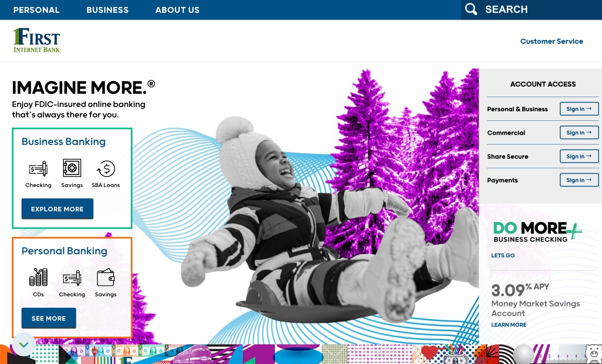Open the Business Savings safe icon
This screenshot has width=602, height=364.
click(72, 168)
